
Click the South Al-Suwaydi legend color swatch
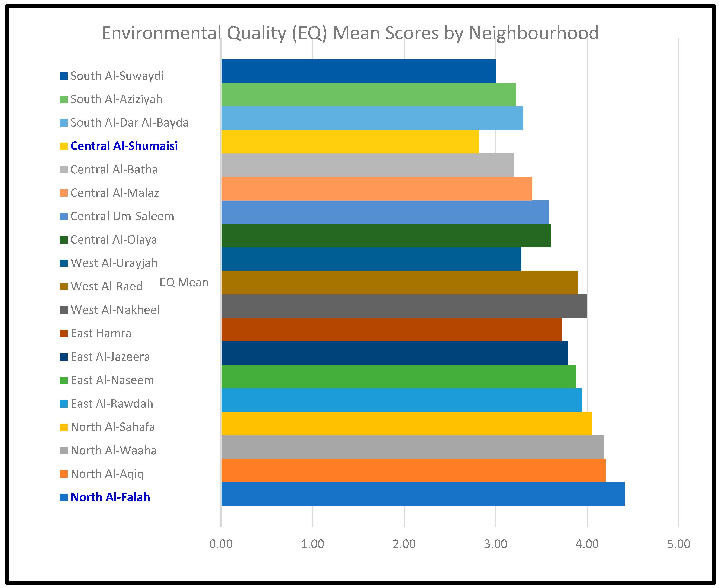64,76
